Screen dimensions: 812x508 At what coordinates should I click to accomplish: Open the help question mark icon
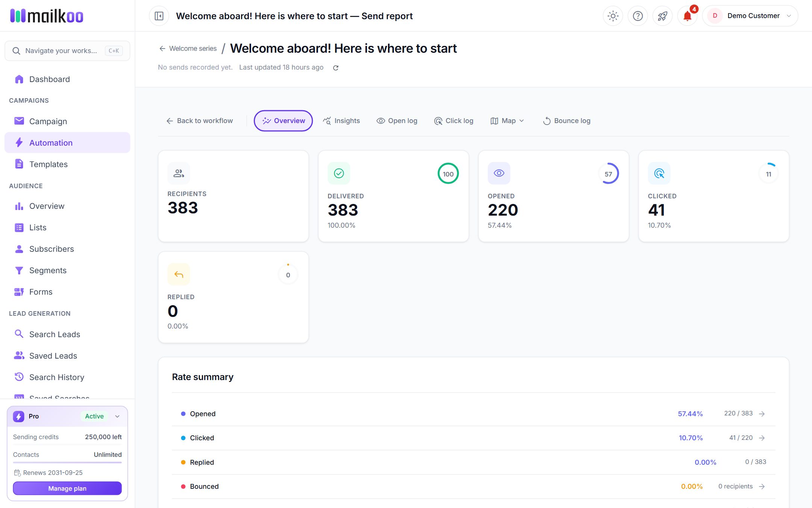[x=638, y=16]
